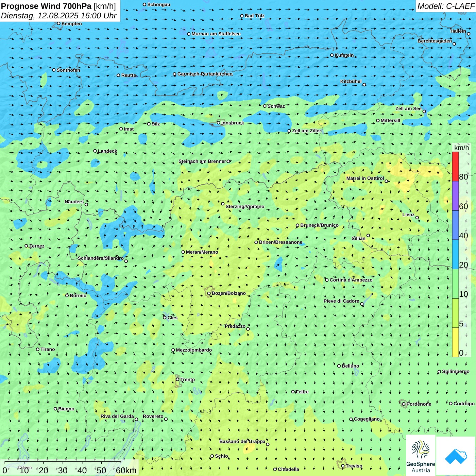
Task: Click the title 'Prognose Wind 700hPa'
Action: click(x=46, y=6)
